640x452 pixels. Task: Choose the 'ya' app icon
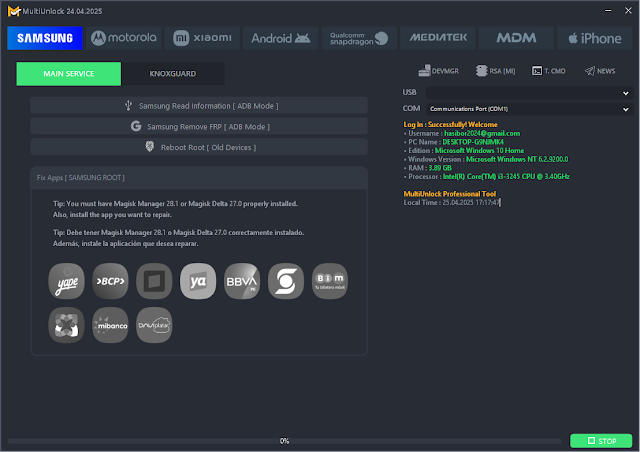[198, 281]
